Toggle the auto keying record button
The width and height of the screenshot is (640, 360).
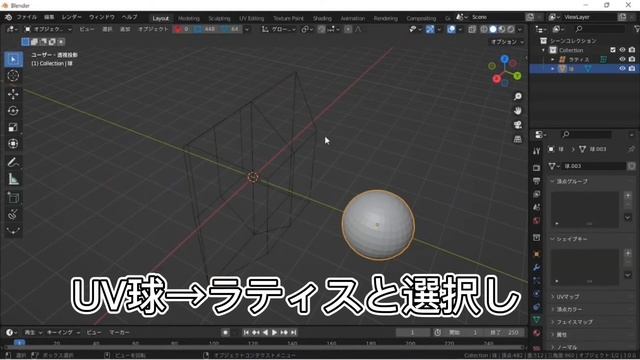click(225, 332)
